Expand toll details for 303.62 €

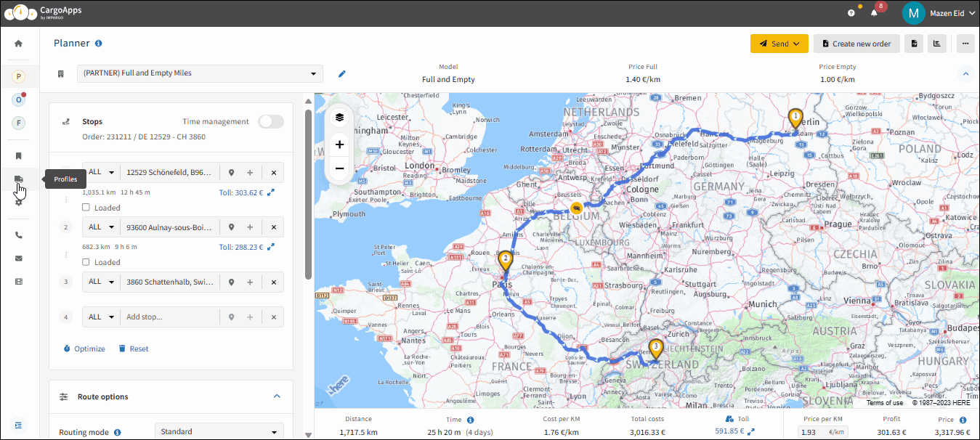[271, 192]
